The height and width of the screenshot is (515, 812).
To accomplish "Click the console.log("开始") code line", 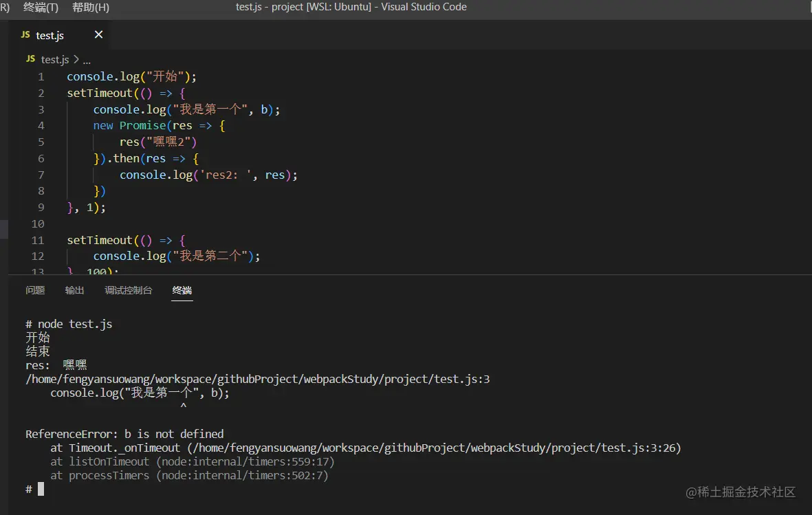I will coord(131,77).
